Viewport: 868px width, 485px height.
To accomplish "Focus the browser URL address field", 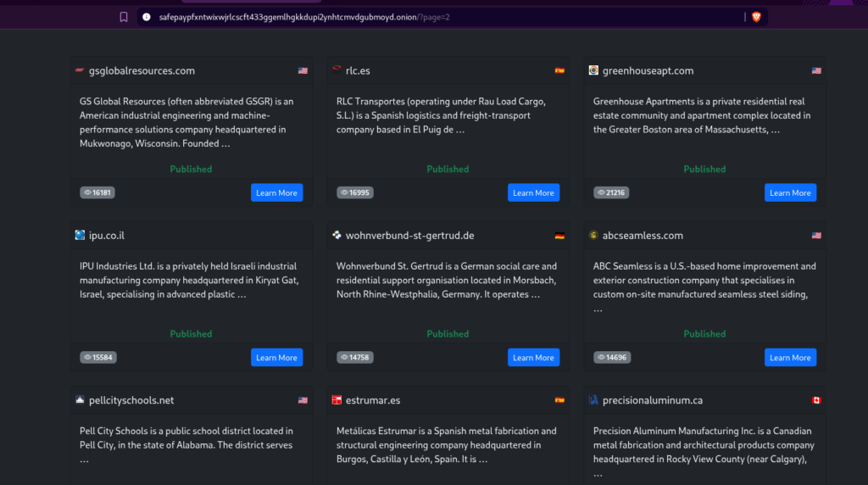I will pos(424,17).
